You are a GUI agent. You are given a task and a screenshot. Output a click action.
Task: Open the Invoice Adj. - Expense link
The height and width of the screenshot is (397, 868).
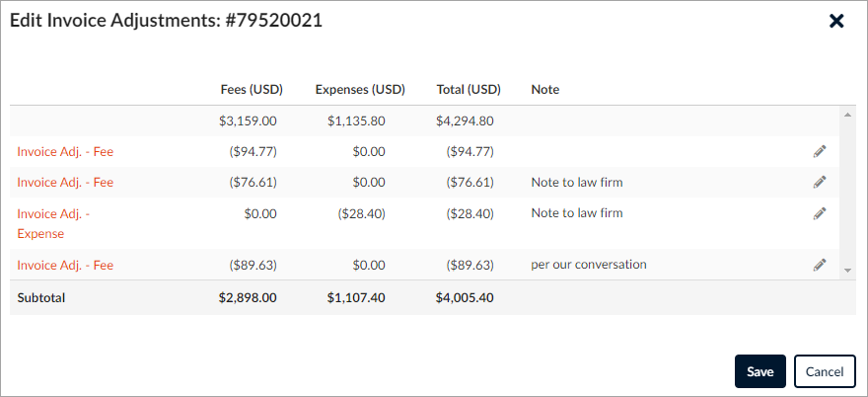(53, 223)
